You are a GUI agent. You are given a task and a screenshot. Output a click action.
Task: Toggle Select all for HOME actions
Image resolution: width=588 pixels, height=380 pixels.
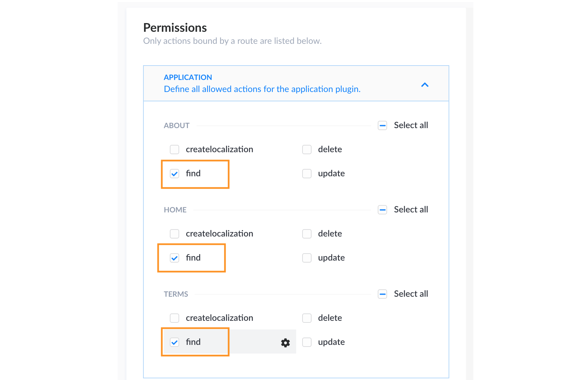[x=382, y=209]
